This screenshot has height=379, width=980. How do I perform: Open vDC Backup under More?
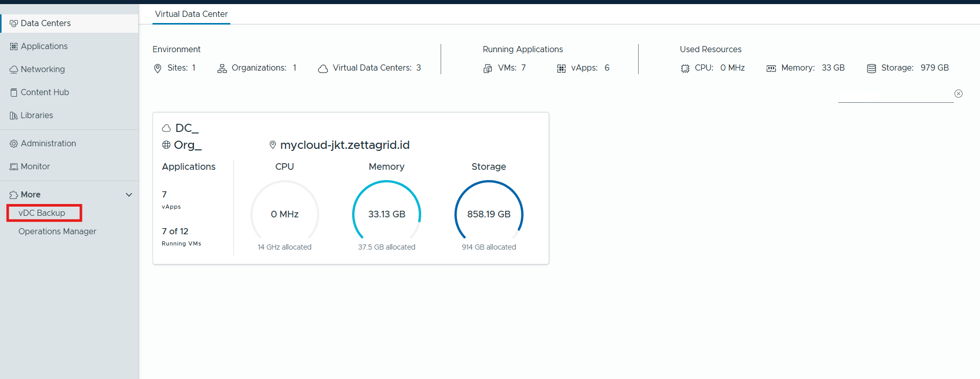[42, 213]
